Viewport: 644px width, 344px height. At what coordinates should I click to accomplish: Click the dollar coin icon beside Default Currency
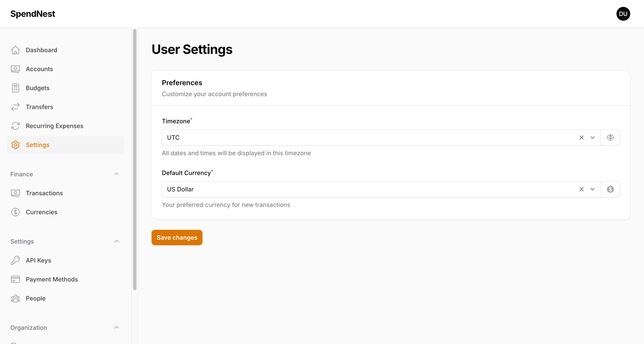(610, 189)
